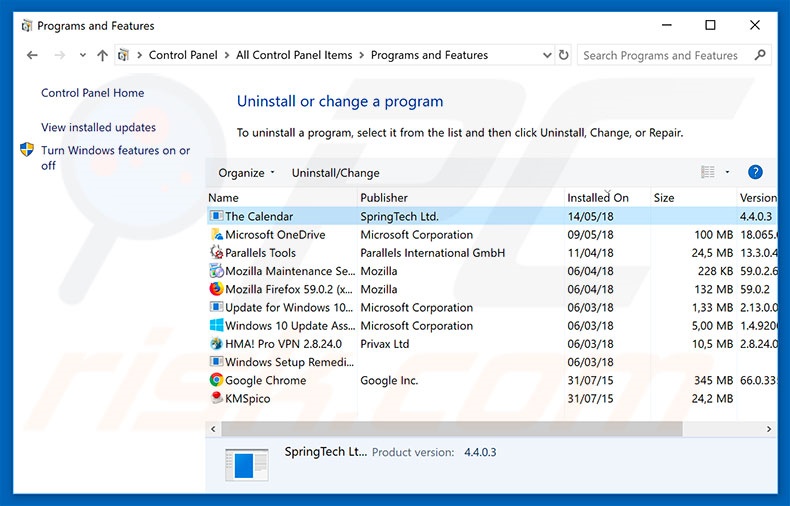The width and height of the screenshot is (790, 506).
Task: Click the Windows 10 Update Assistant icon
Action: (216, 325)
